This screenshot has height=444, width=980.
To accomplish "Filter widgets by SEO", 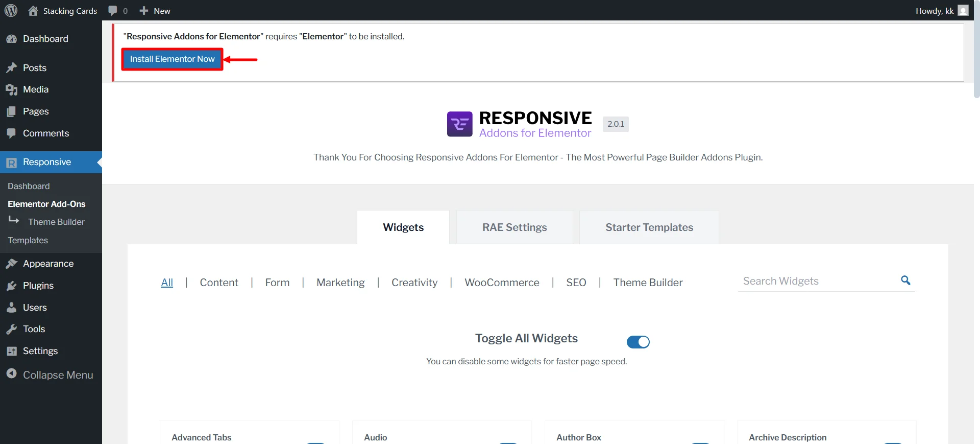I will [576, 283].
